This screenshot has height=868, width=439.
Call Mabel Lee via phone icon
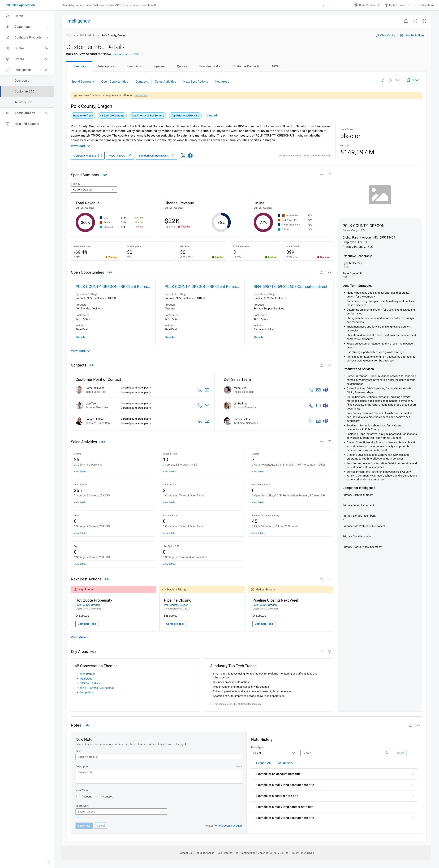pos(311,390)
